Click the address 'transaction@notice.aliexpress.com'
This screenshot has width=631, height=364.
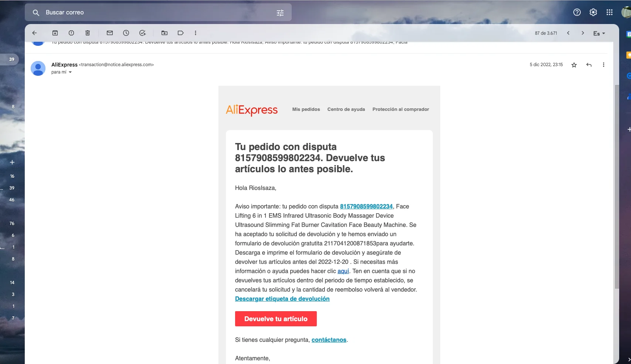(x=116, y=65)
